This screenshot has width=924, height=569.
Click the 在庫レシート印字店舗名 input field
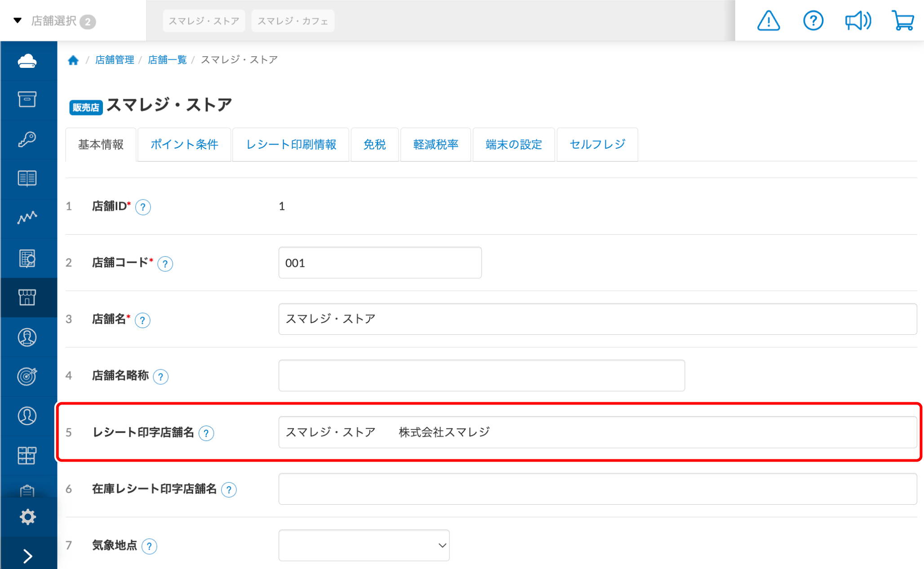[x=597, y=489]
